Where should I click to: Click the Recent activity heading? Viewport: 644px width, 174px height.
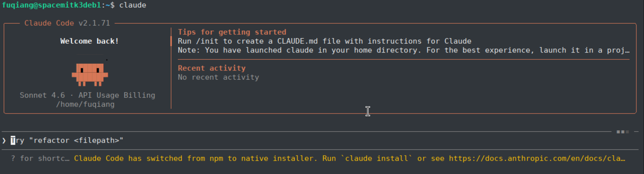pyautogui.click(x=212, y=68)
